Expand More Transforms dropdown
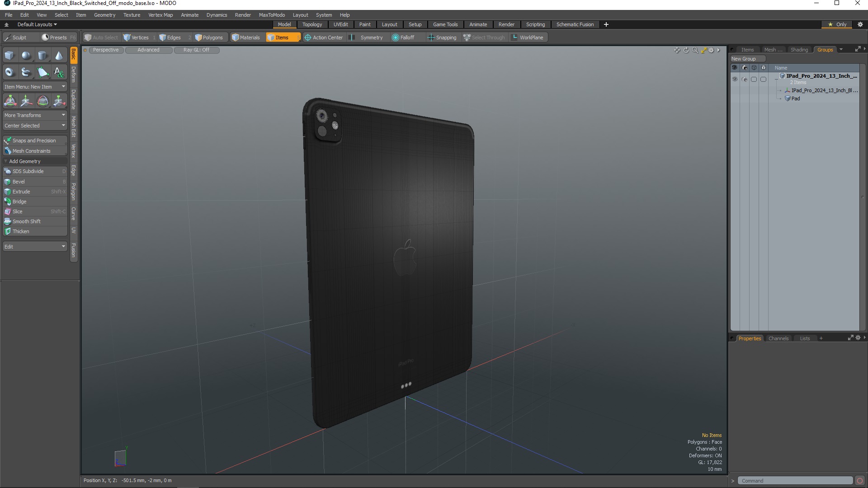Viewport: 868px width, 488px height. pyautogui.click(x=35, y=115)
